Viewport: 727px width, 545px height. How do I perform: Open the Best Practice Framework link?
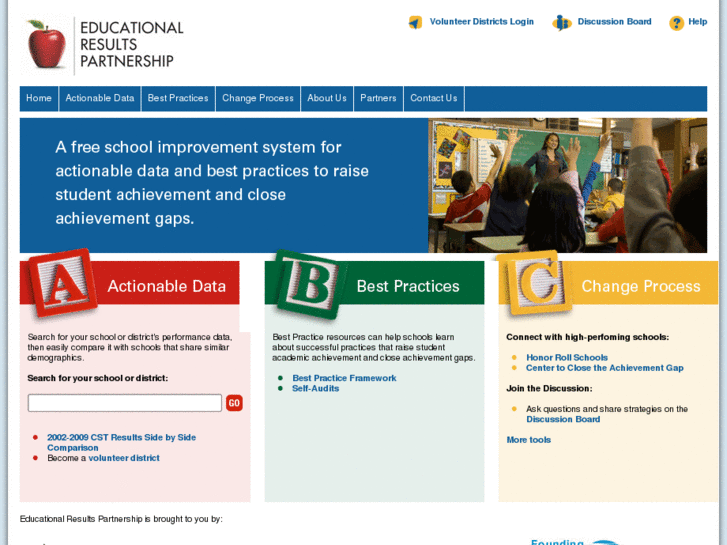[344, 378]
